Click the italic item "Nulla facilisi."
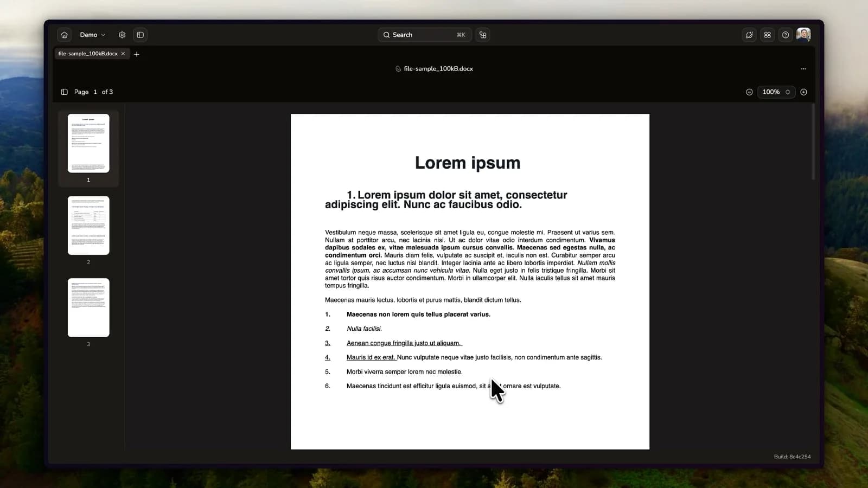868x488 pixels. click(x=365, y=329)
